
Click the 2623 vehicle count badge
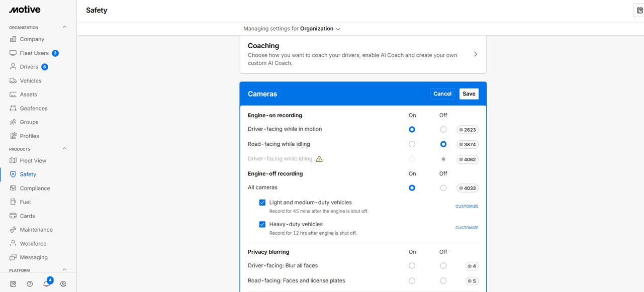[467, 130]
